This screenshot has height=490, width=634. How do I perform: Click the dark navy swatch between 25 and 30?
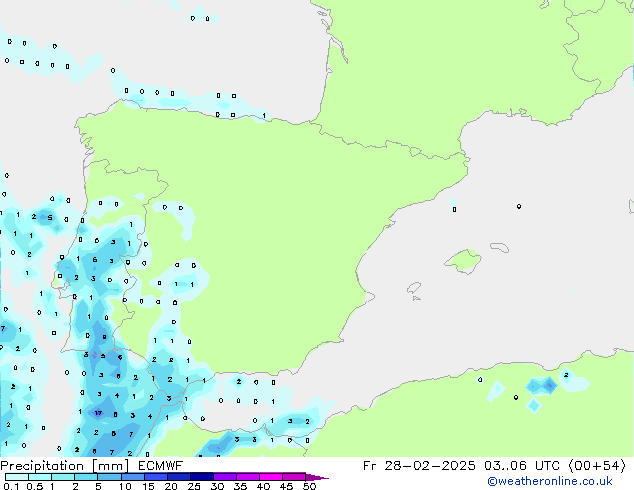[x=201, y=477]
